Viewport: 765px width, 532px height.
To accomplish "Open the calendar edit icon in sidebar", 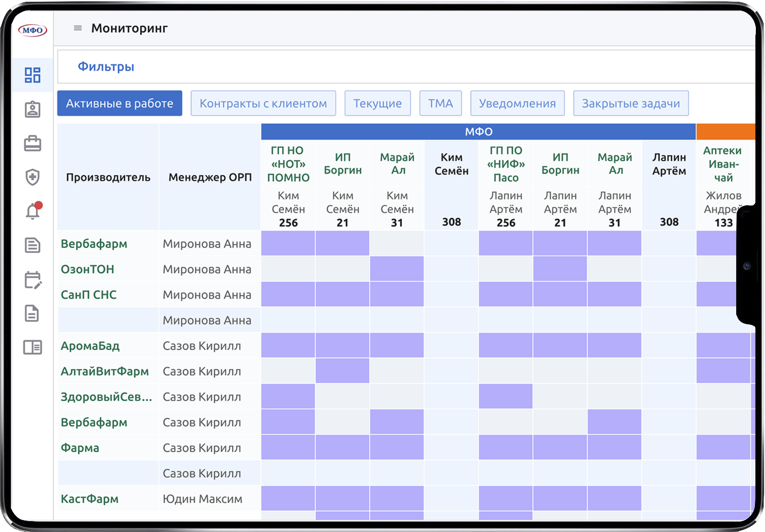I will point(32,280).
